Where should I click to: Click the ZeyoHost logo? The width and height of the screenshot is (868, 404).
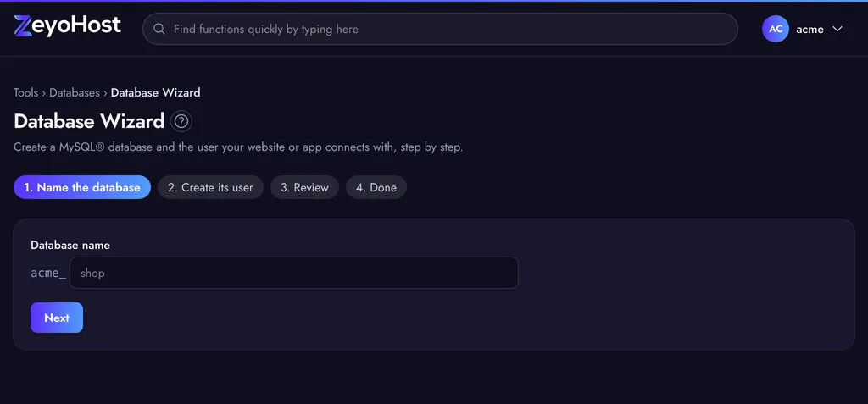68,26
